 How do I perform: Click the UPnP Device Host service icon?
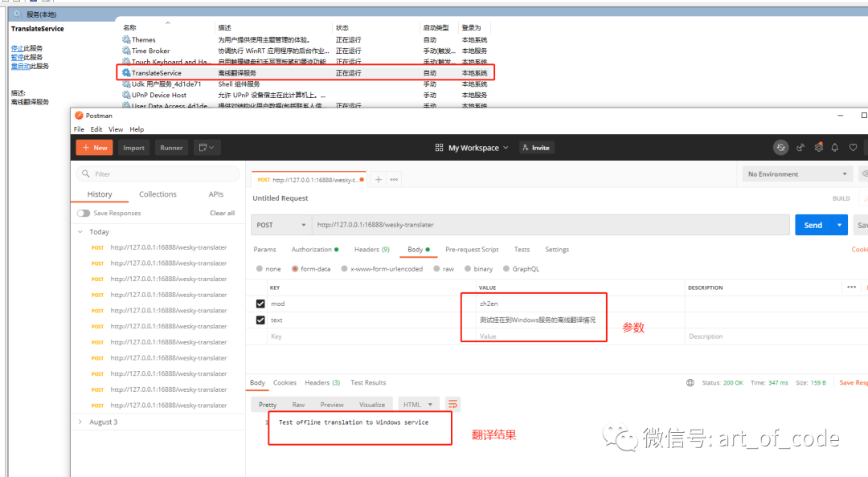click(x=126, y=95)
